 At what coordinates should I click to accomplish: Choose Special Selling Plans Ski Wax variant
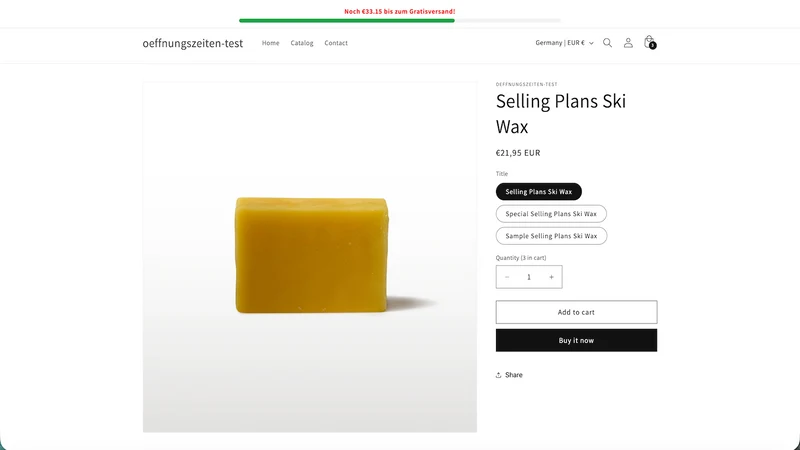[x=551, y=214]
